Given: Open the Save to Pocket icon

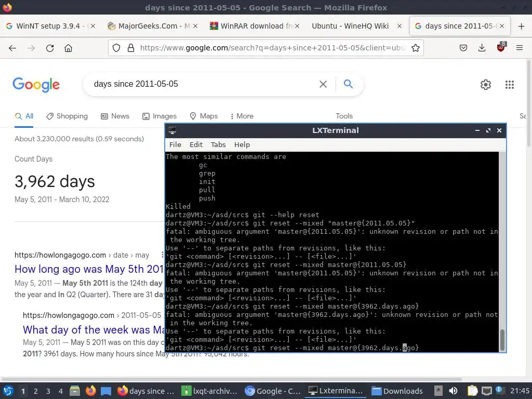Looking at the screenshot, I should (x=463, y=48).
